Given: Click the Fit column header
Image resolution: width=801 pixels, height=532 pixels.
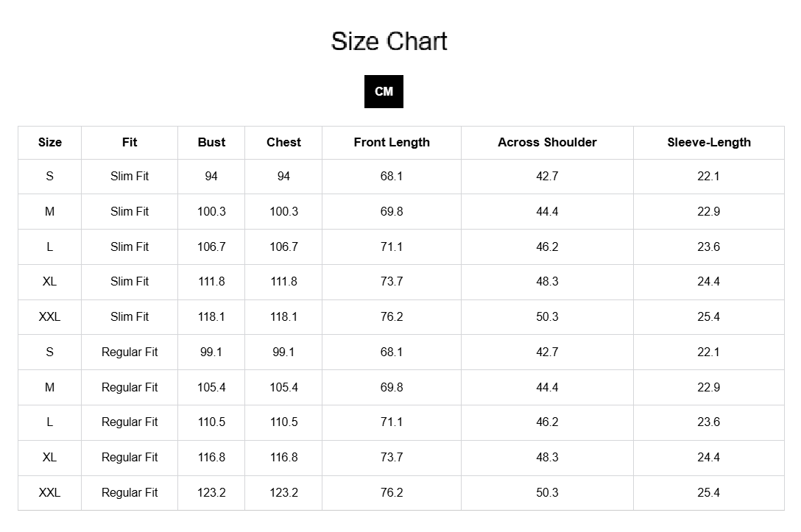Looking at the screenshot, I should (x=130, y=142).
